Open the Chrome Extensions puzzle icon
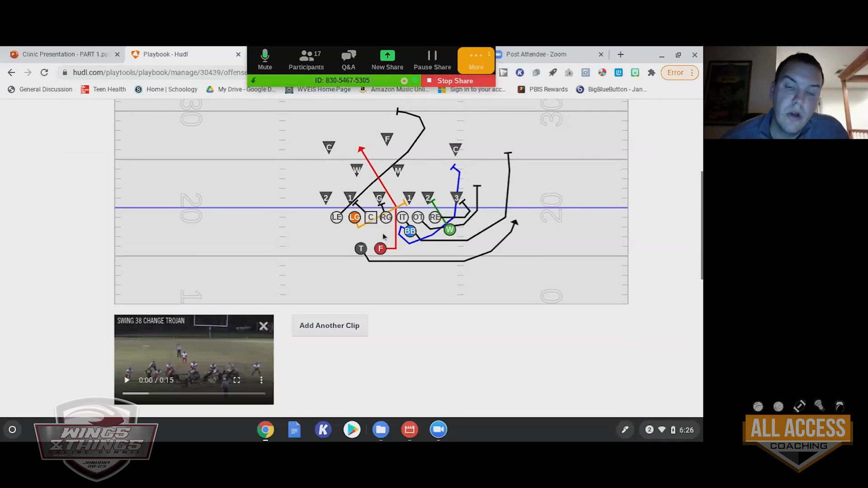 651,72
